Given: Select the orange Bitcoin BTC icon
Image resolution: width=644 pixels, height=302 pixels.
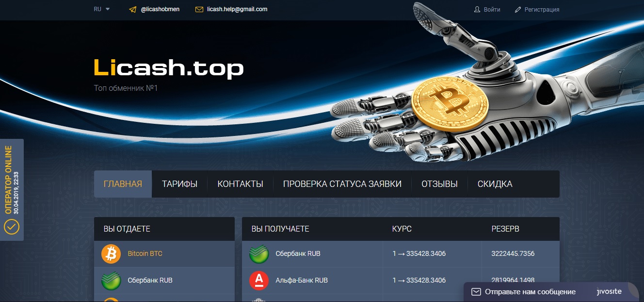Looking at the screenshot, I should pyautogui.click(x=111, y=254).
